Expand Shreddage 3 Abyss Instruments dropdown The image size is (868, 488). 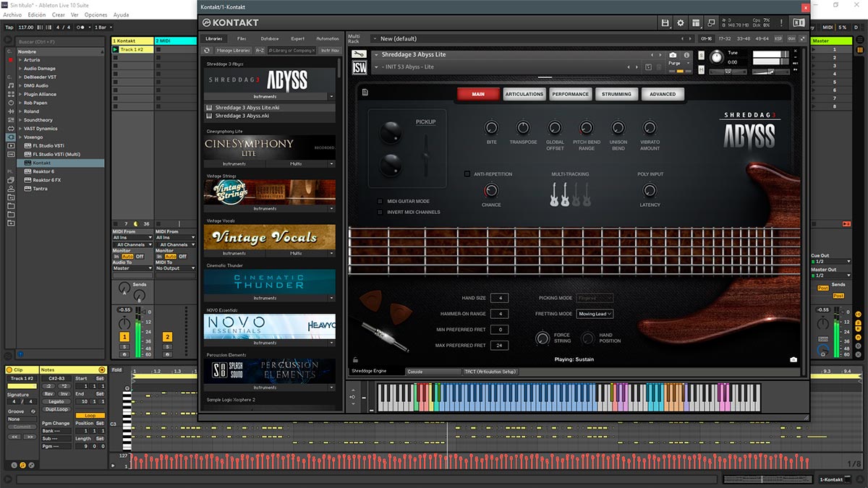click(331, 96)
